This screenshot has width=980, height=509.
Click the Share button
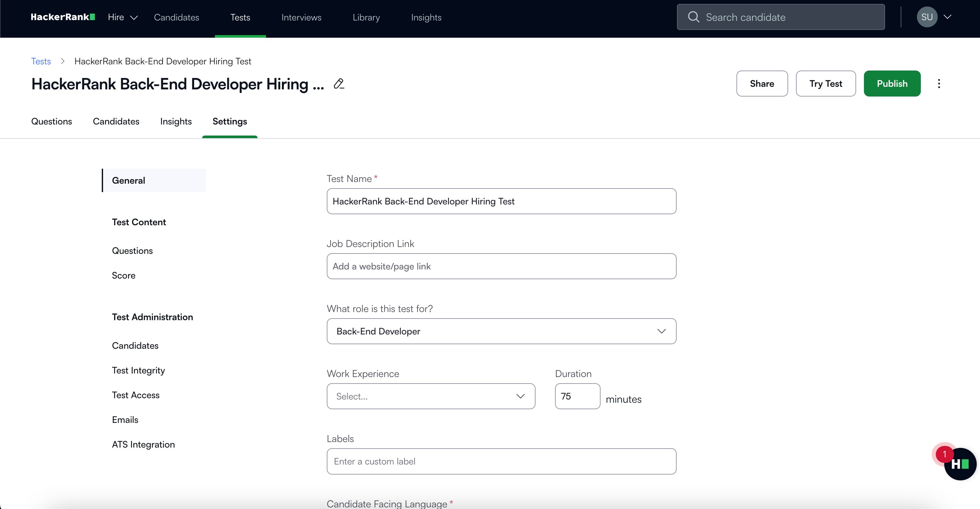coord(761,84)
